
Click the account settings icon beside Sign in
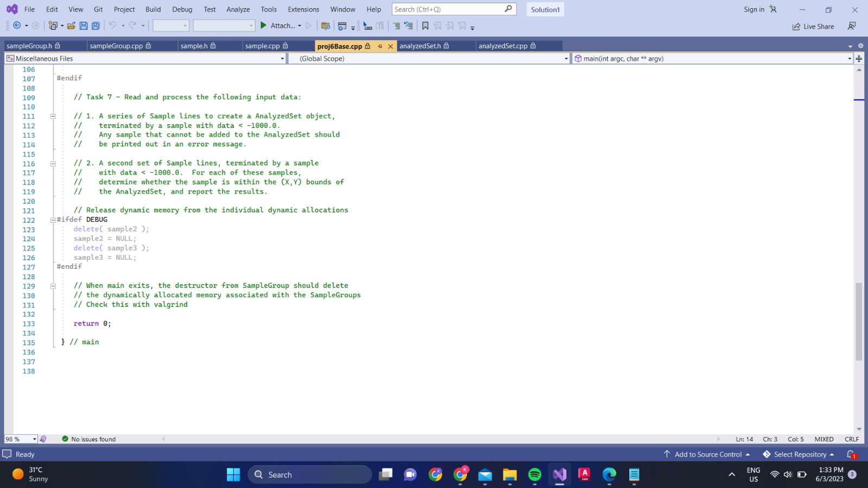[x=773, y=9]
